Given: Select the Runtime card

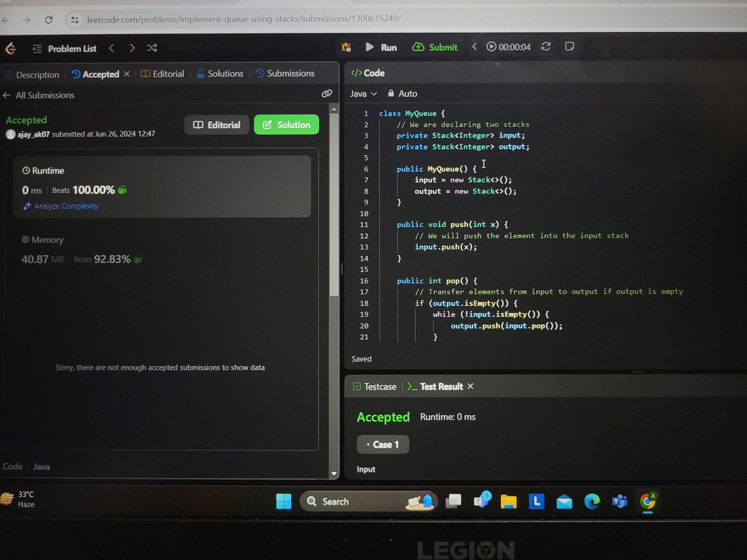Looking at the screenshot, I should 162,186.
